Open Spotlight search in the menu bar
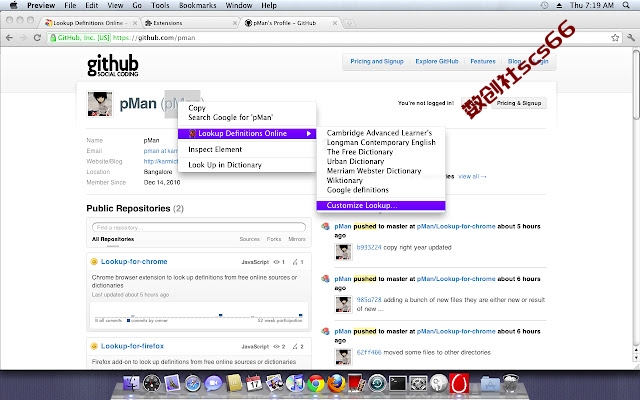Screen dimensions: 640x400 pos(626,5)
